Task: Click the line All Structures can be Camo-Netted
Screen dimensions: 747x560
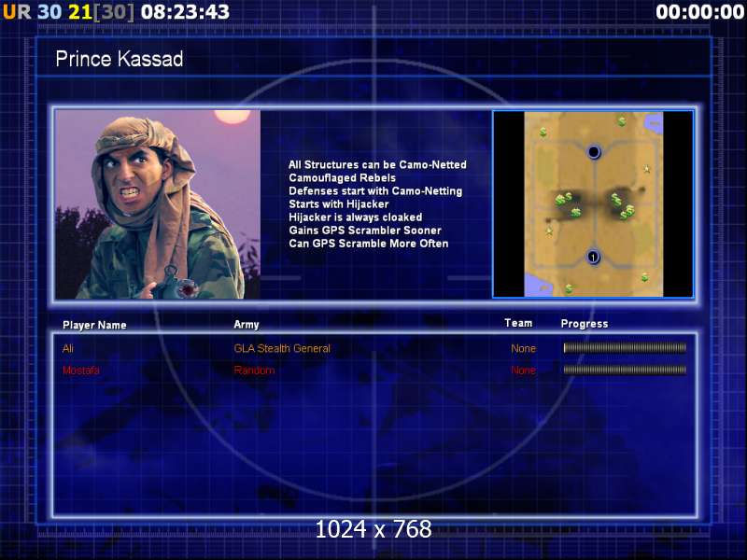Action: click(378, 165)
